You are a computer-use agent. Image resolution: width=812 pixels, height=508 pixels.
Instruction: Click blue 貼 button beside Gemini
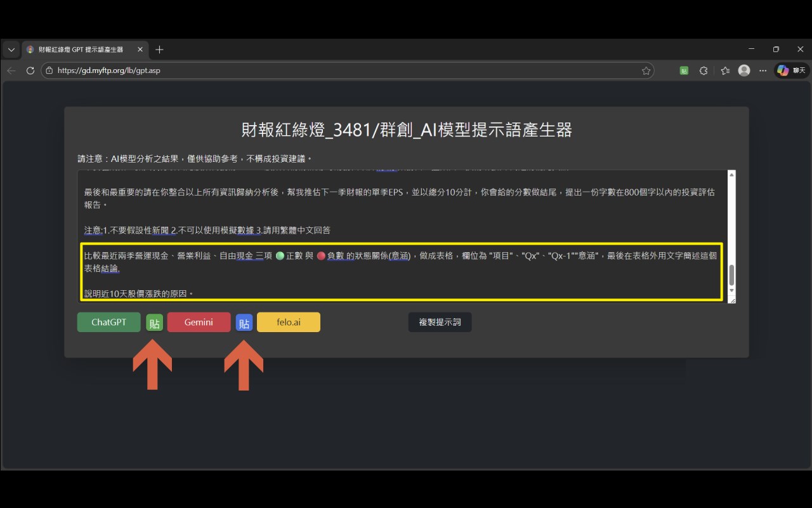point(244,323)
